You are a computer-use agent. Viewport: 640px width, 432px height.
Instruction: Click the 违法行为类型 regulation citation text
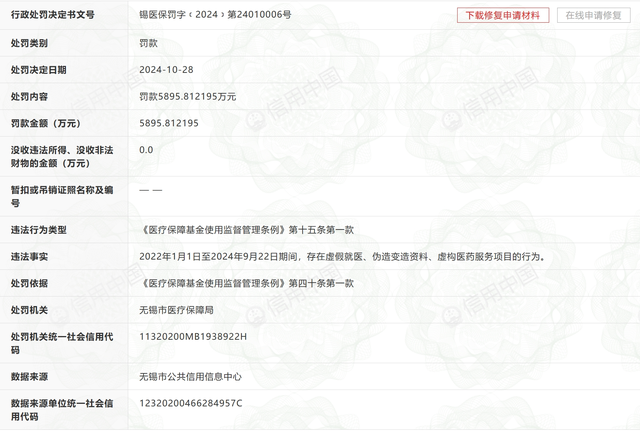[x=247, y=230]
